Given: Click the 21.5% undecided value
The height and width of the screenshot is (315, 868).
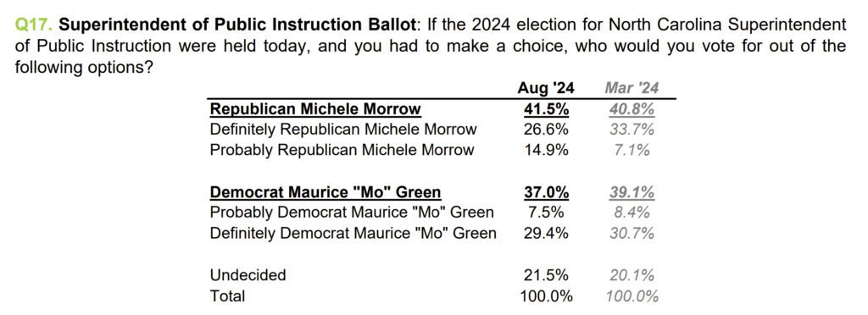Looking at the screenshot, I should tap(546, 274).
